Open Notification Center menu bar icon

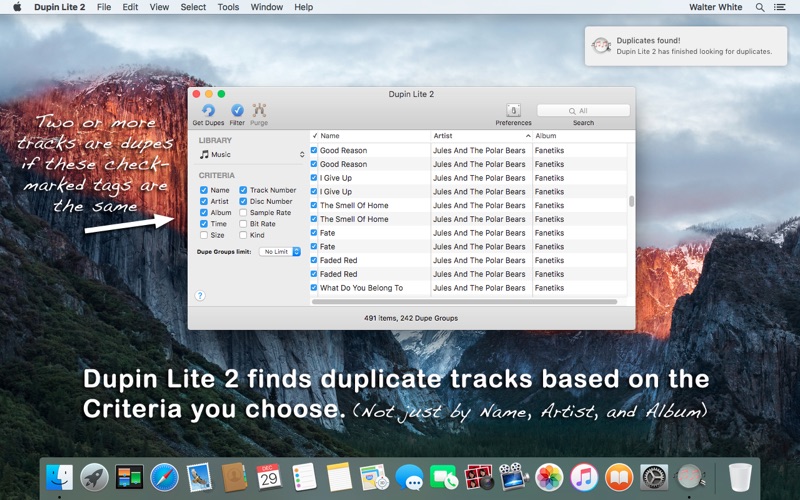pyautogui.click(x=781, y=7)
